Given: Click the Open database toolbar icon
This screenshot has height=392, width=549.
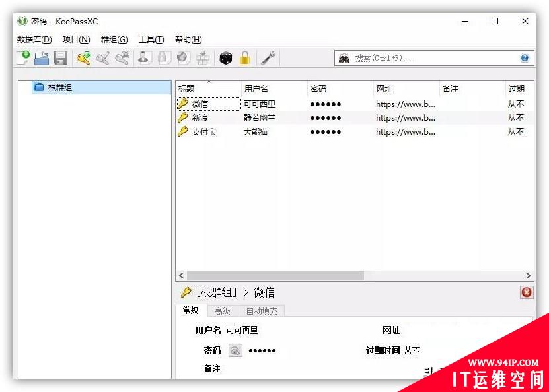Looking at the screenshot, I should 42,57.
